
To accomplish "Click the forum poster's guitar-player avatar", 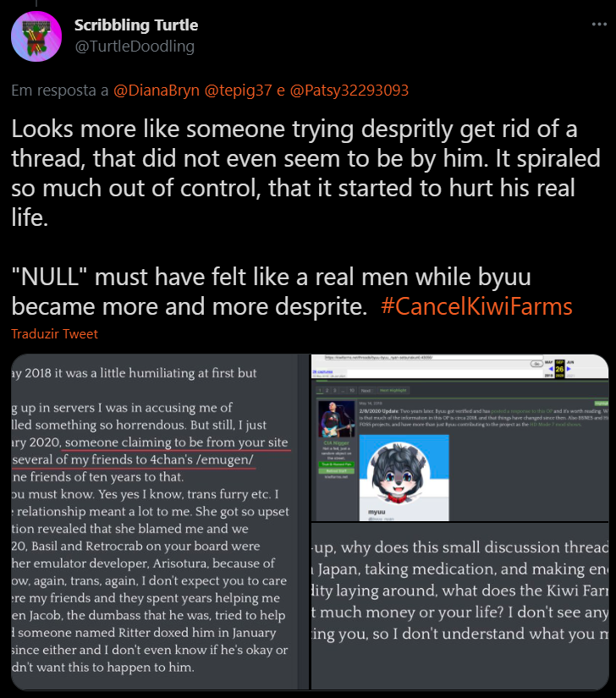I will pyautogui.click(x=337, y=420).
